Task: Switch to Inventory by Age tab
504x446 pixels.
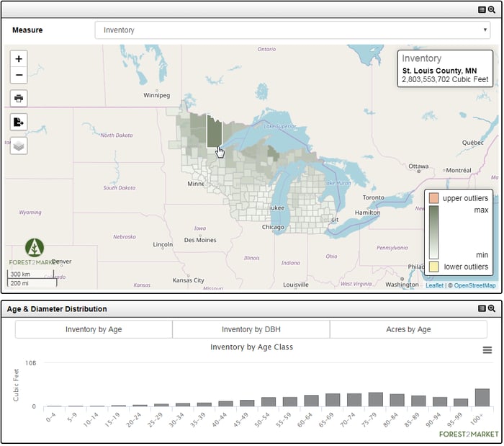Action: (x=94, y=329)
